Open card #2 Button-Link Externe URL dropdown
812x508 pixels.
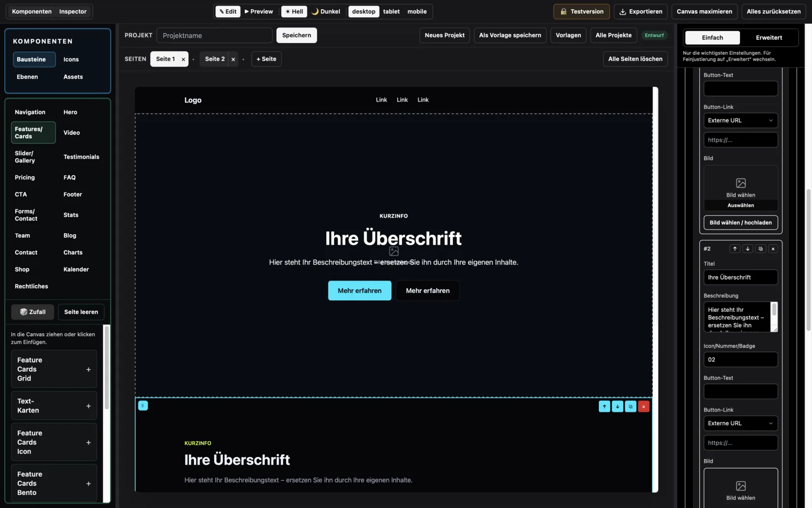tap(740, 423)
